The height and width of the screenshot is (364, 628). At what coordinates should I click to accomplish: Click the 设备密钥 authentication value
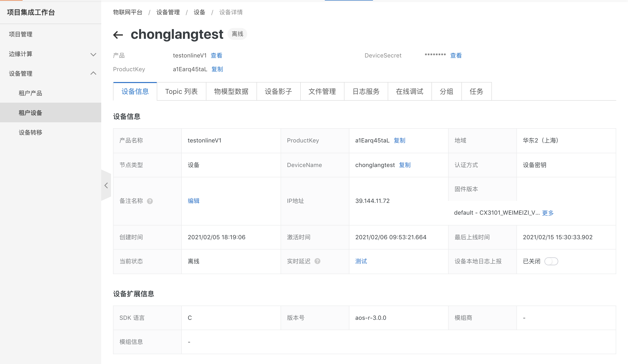pyautogui.click(x=535, y=165)
